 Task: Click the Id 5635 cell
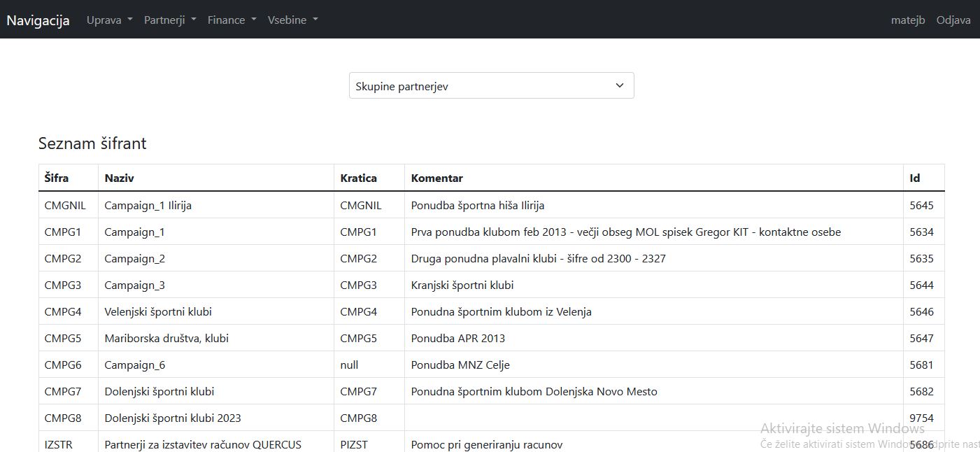pyautogui.click(x=921, y=259)
